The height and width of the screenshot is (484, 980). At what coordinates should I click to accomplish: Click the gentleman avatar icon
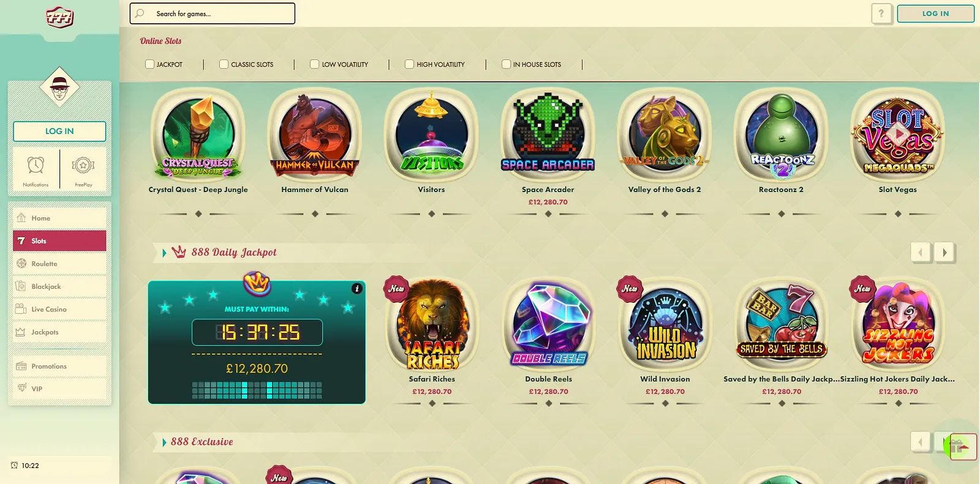pyautogui.click(x=59, y=87)
